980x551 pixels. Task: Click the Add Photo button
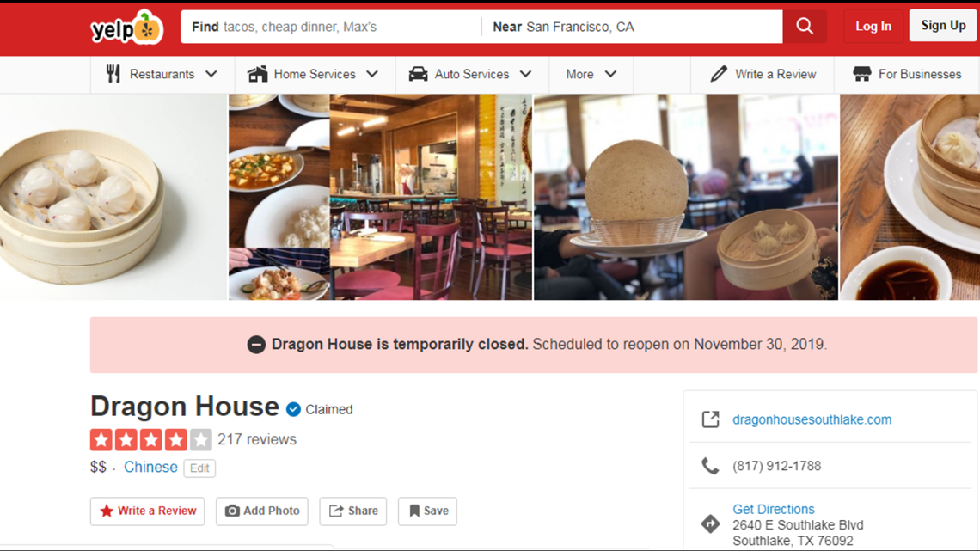click(x=262, y=511)
